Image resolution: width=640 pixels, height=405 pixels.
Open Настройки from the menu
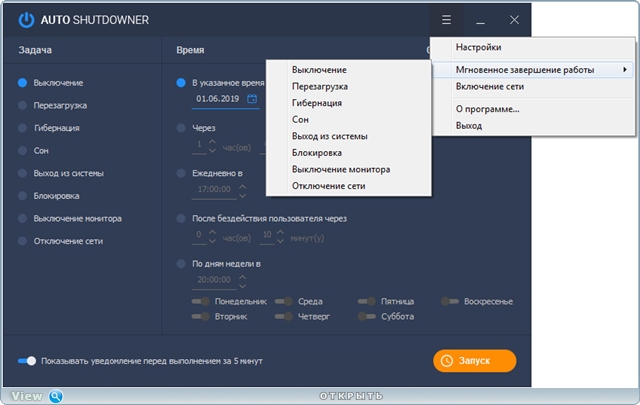point(533,47)
